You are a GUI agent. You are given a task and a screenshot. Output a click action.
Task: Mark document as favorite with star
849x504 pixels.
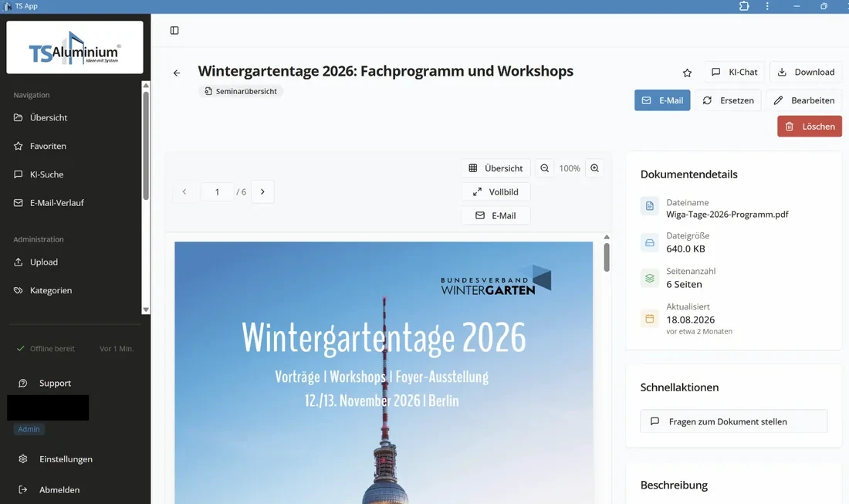[687, 73]
